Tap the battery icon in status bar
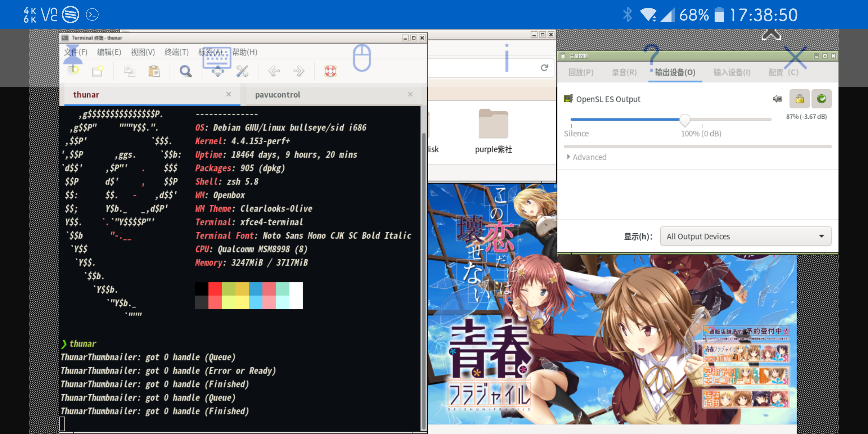This screenshot has width=868, height=434. click(x=719, y=15)
